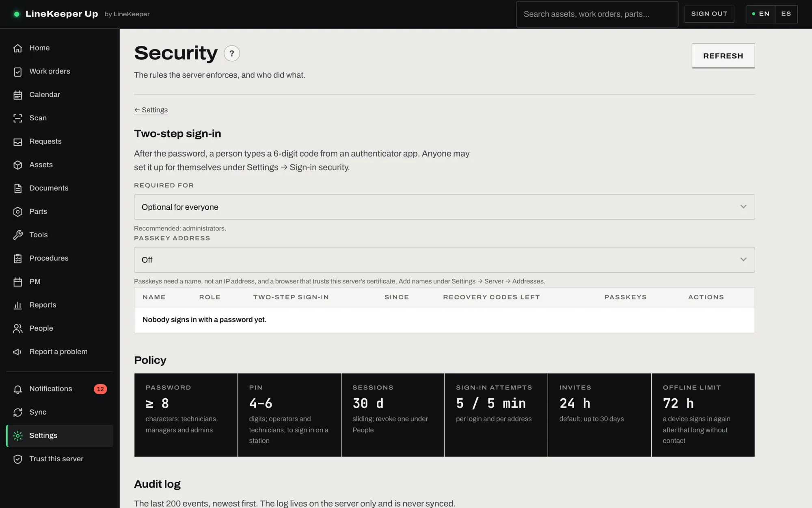812x508 pixels.
Task: Click the Recovery codes left header
Action: pos(491,297)
